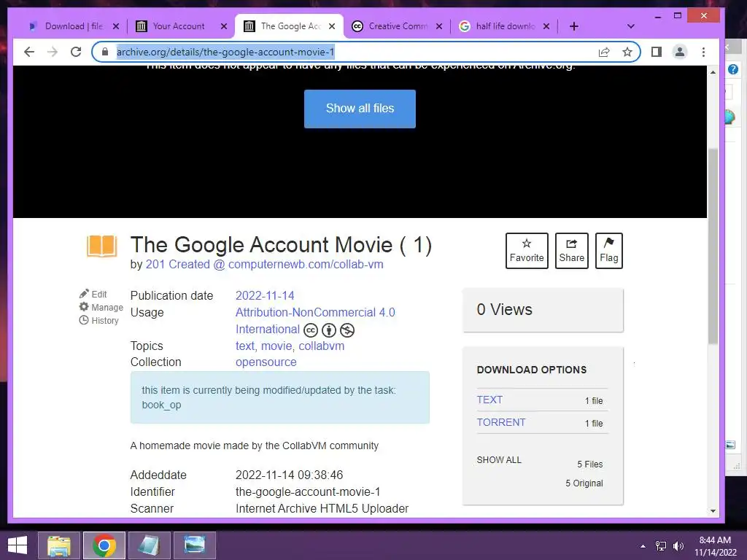Viewport: 747px width, 560px height.
Task: Click SHOW ALL in download options
Action: [499, 460]
